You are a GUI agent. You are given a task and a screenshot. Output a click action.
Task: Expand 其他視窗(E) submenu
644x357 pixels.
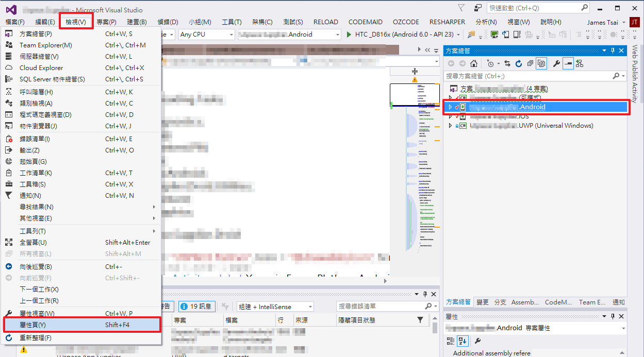click(82, 218)
